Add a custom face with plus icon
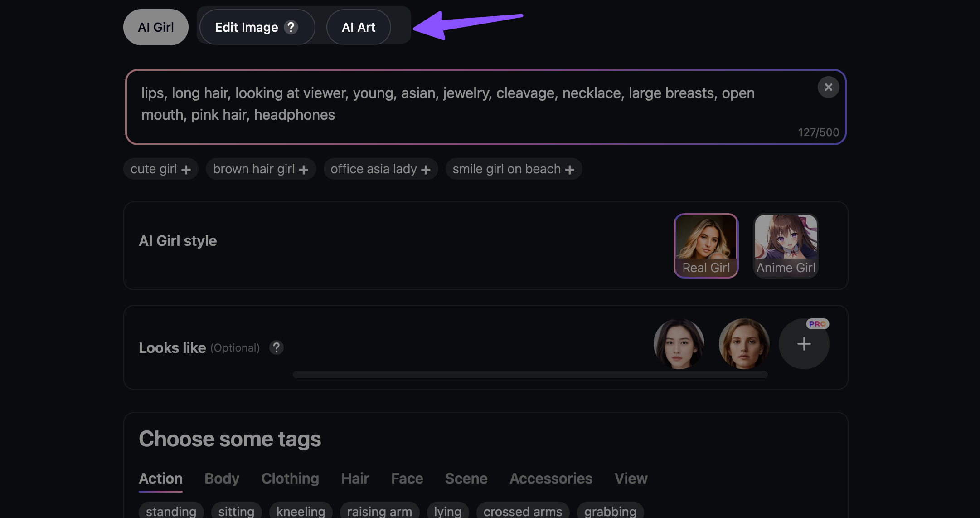The height and width of the screenshot is (518, 980). (x=804, y=344)
